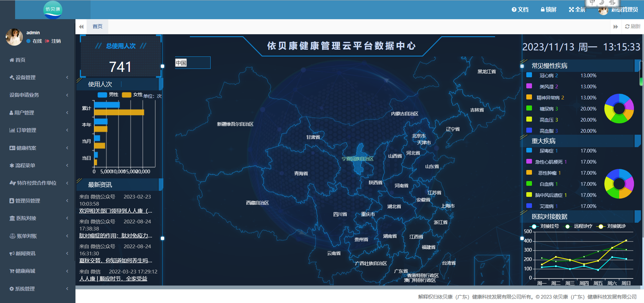Click the 糖尿病 green legend swatch
Viewport: 644px width, 303px height.
click(x=529, y=109)
